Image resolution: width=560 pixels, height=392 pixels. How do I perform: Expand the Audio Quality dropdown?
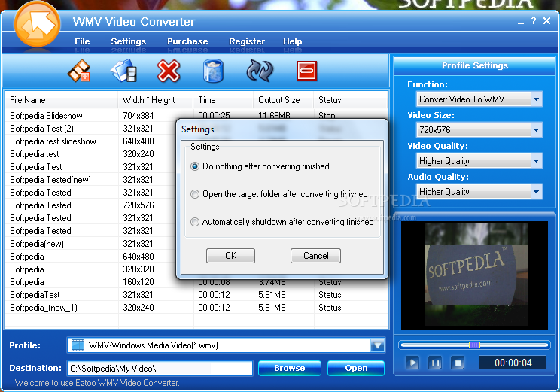pos(536,192)
